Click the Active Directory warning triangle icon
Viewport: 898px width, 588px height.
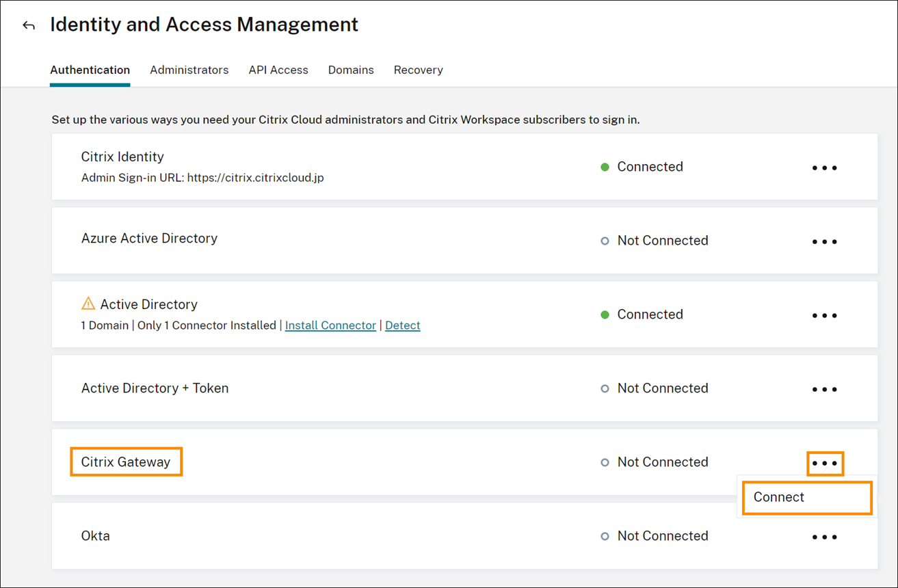(88, 304)
